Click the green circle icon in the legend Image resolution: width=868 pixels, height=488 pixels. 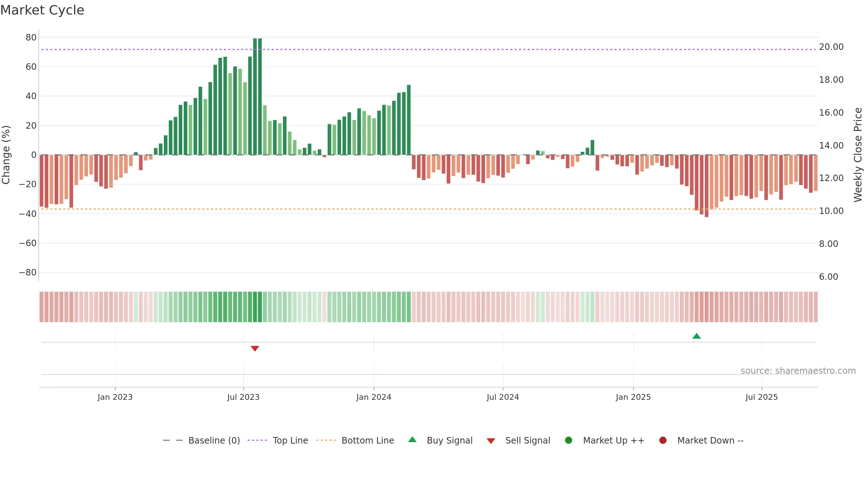tap(569, 440)
